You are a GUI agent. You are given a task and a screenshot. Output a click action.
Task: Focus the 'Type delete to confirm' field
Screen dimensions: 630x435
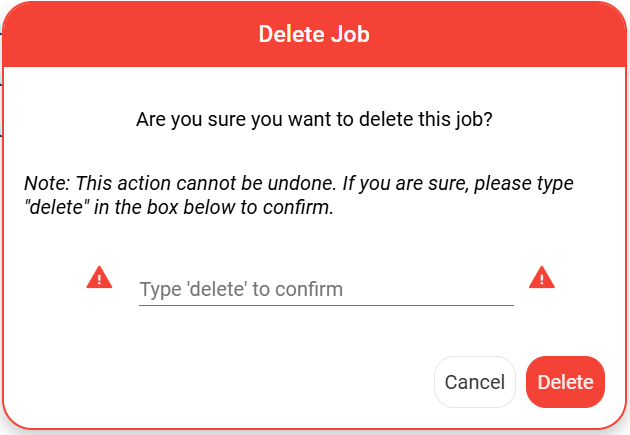(x=326, y=289)
